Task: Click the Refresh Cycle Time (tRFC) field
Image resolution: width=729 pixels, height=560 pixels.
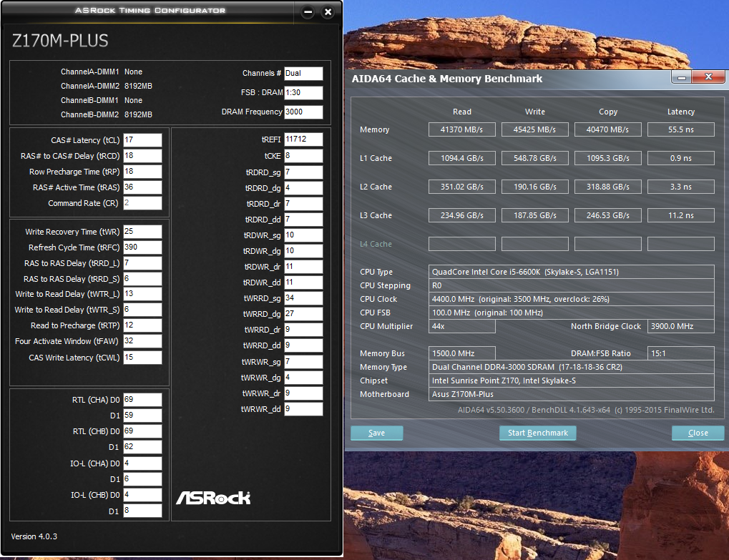Action: tap(143, 247)
